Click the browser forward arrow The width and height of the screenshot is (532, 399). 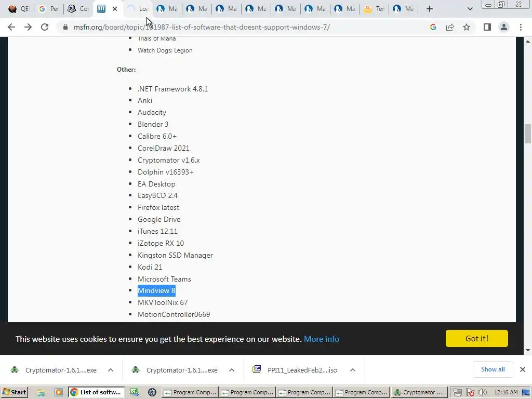(x=28, y=27)
